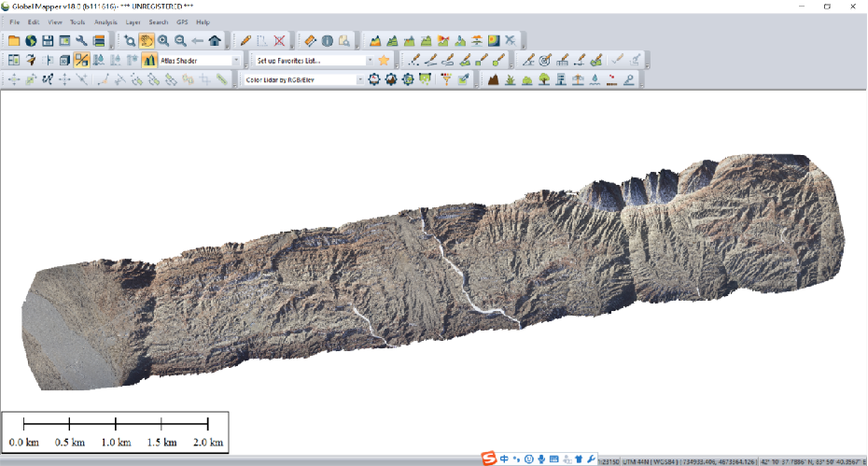Click the Open Data File folder icon
This screenshot has height=466, width=868.
click(x=14, y=41)
